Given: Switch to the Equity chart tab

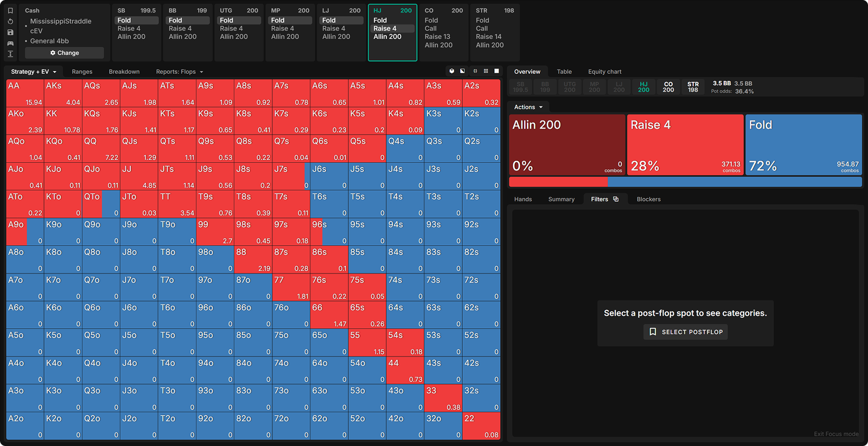Looking at the screenshot, I should tap(604, 72).
